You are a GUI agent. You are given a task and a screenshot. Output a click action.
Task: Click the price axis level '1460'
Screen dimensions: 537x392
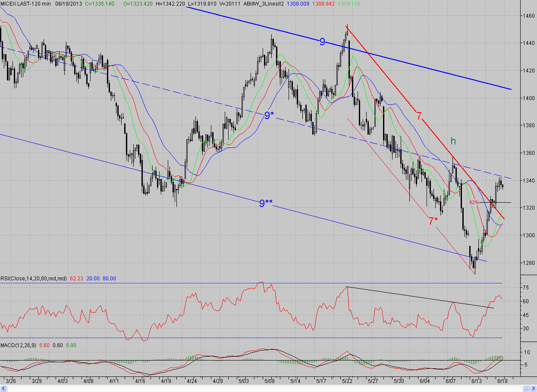528,16
